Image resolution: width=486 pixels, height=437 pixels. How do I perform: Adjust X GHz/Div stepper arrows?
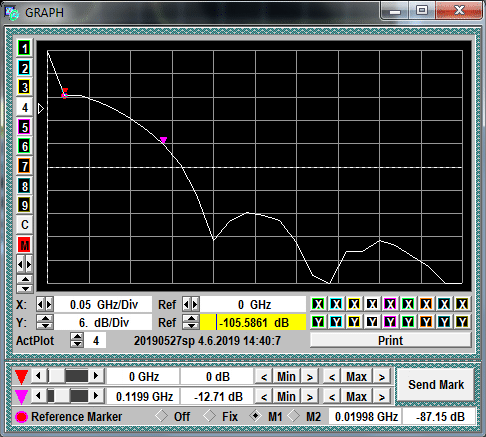click(x=45, y=304)
